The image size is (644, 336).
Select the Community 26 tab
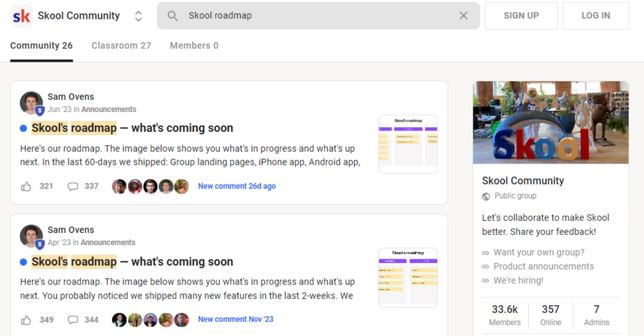41,46
